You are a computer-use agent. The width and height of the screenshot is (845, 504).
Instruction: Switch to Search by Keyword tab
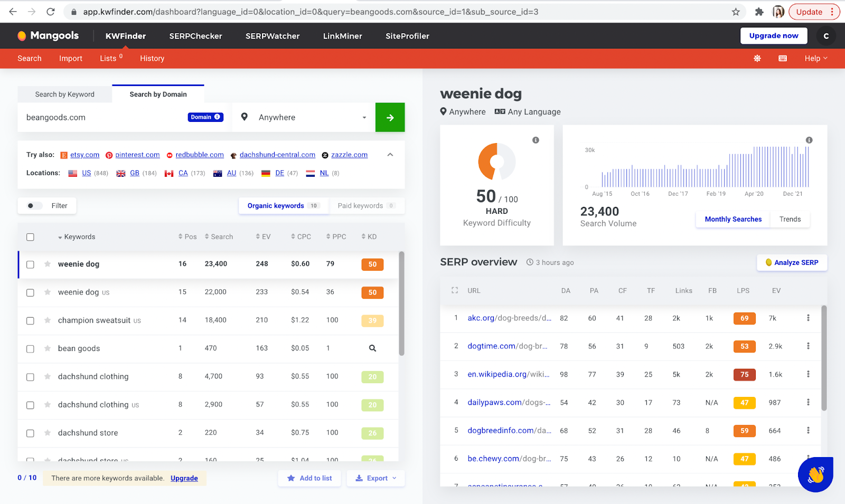pos(65,94)
